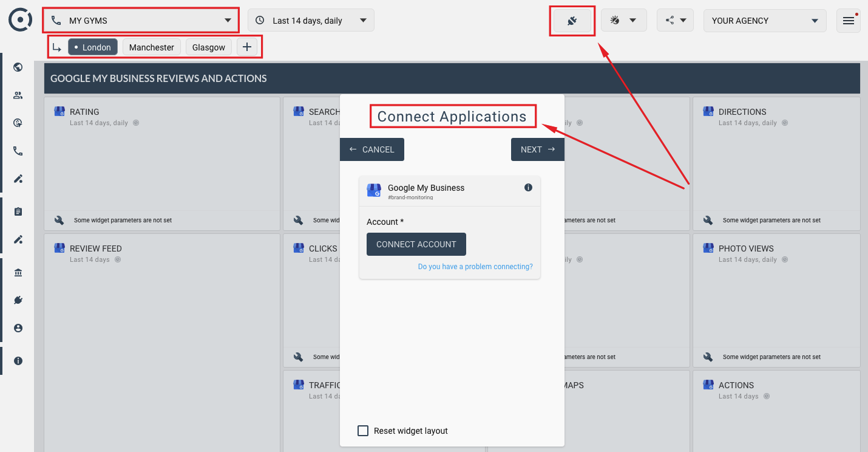Tick the Reset widget layout checkbox

coord(363,431)
